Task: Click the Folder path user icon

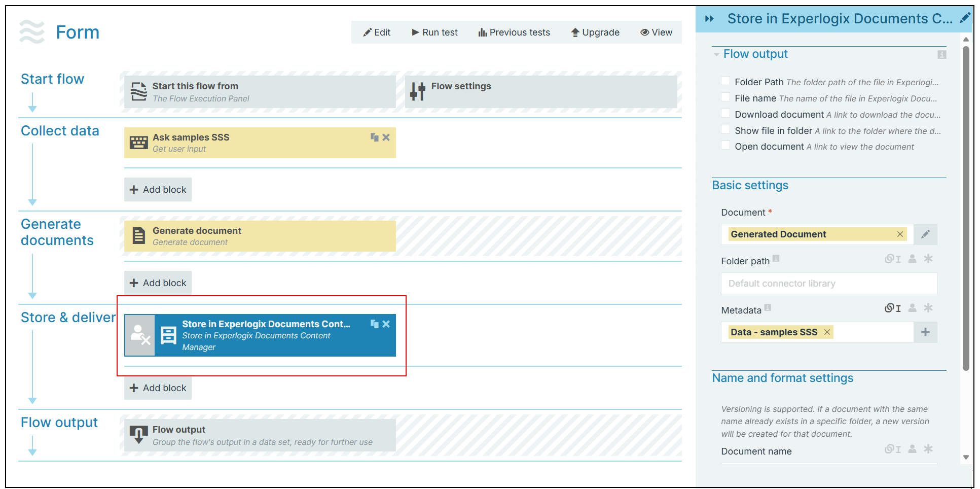Action: point(912,259)
